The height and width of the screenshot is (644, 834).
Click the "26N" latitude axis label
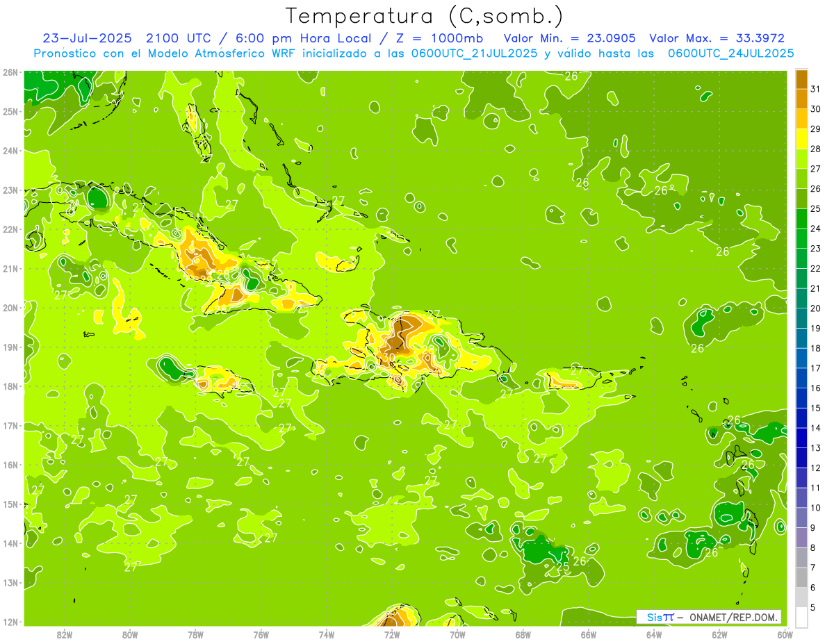(10, 72)
